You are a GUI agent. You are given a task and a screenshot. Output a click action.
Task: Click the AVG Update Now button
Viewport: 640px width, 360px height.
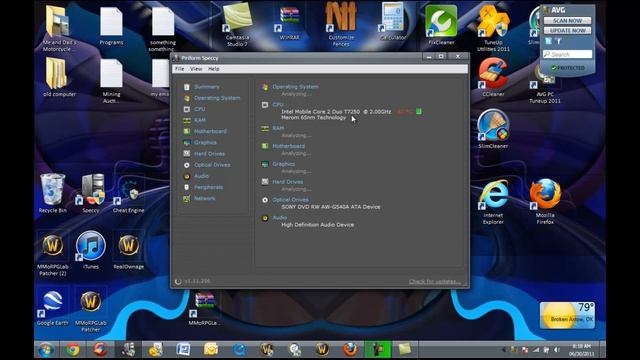[x=567, y=31]
